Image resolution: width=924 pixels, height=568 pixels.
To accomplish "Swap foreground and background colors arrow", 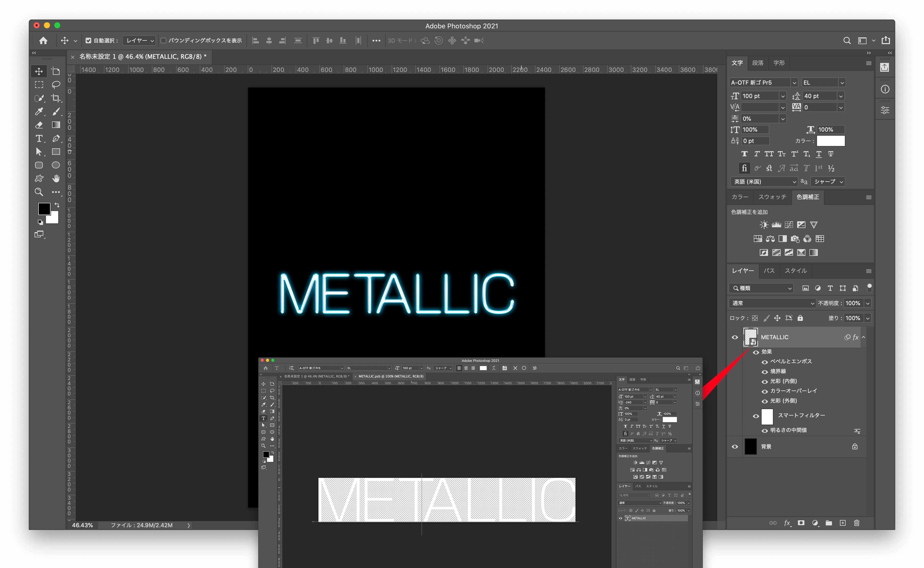I will pos(57,205).
